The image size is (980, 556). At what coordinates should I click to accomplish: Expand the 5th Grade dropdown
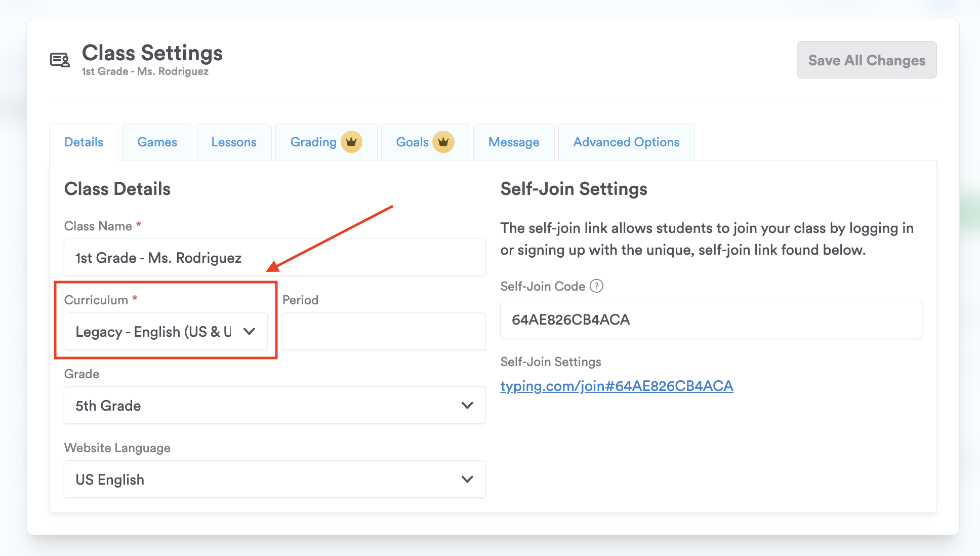tap(263, 406)
